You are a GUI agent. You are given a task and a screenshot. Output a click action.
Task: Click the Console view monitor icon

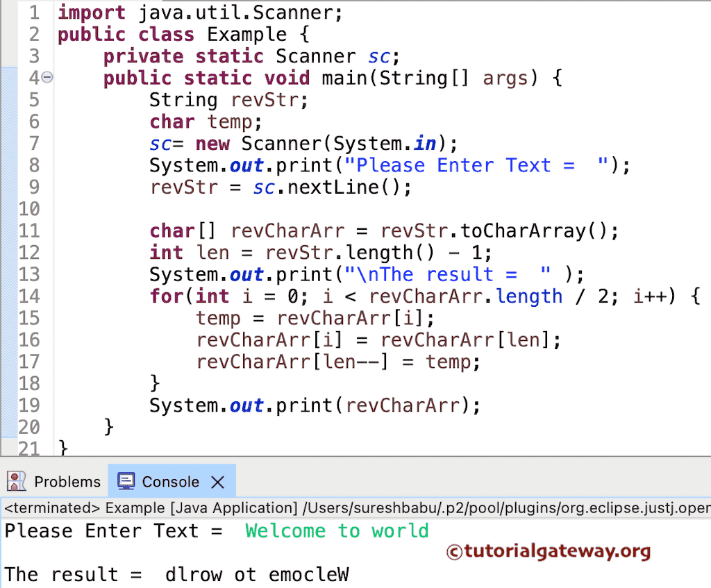pyautogui.click(x=126, y=480)
